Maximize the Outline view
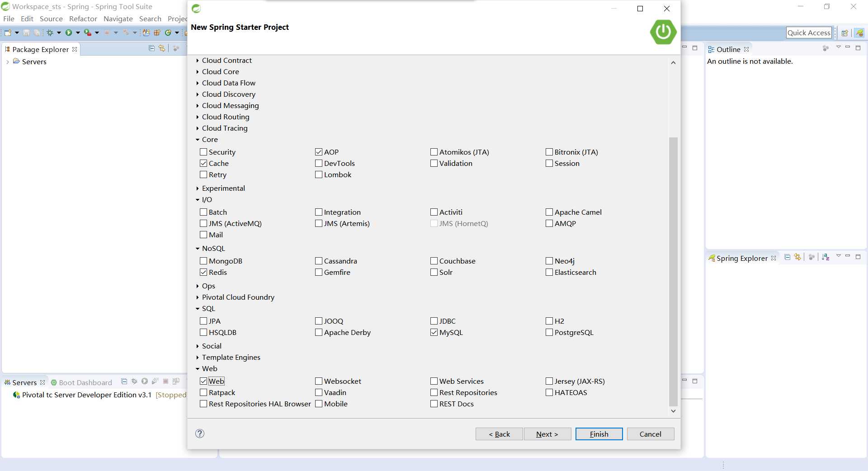The height and width of the screenshot is (471, 868). click(x=858, y=48)
